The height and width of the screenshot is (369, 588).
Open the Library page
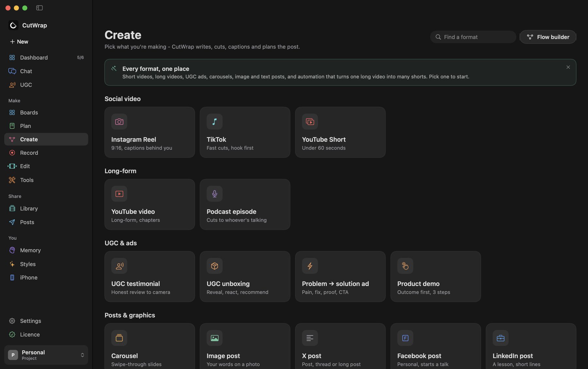pos(46,208)
